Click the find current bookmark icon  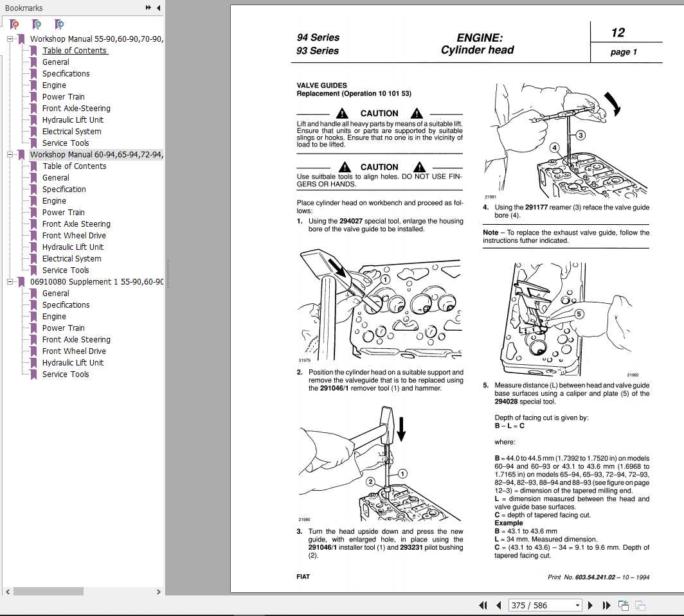[59, 24]
